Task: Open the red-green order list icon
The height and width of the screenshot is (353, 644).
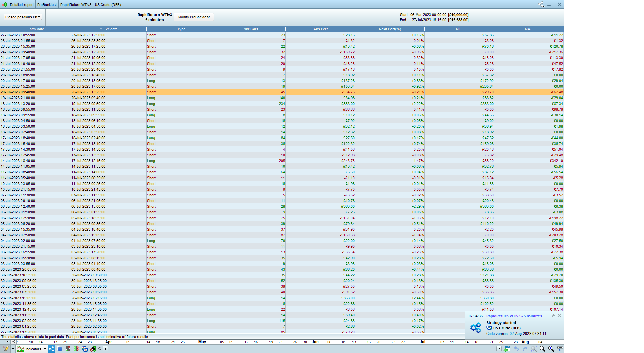Action: pos(68,349)
